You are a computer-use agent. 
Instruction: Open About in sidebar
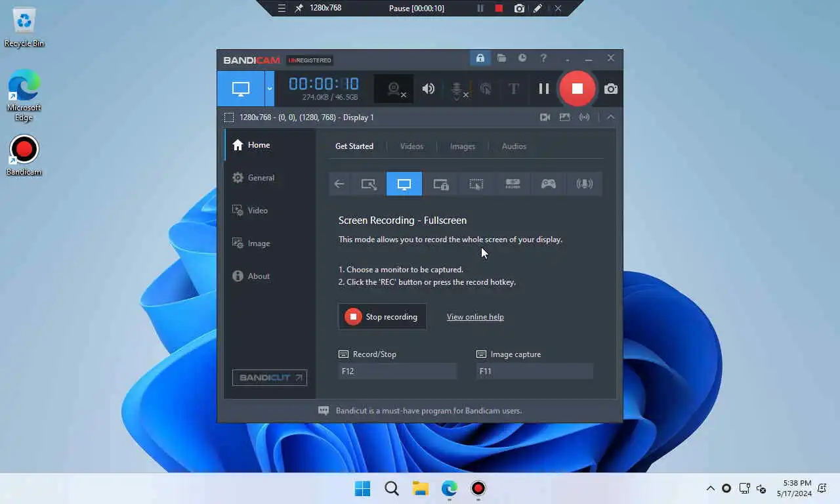[270, 276]
